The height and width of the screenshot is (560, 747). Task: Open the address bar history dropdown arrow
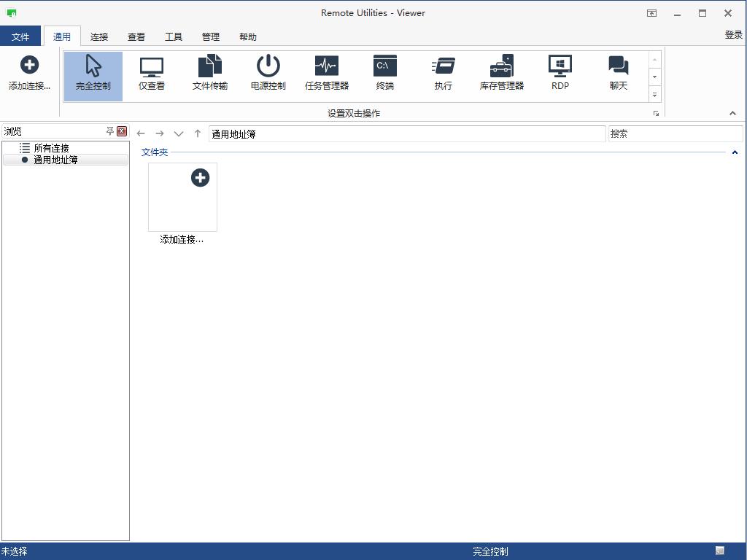(179, 133)
